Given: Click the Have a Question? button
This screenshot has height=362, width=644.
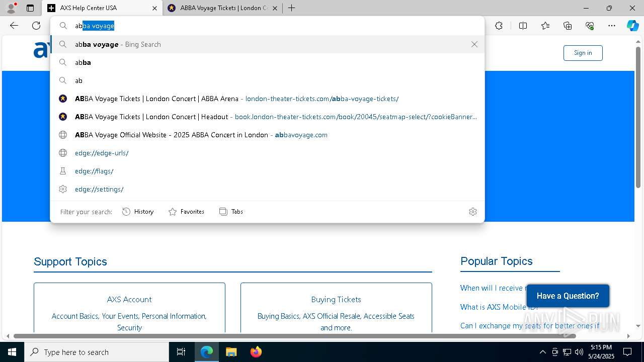Looking at the screenshot, I should pos(568,296).
